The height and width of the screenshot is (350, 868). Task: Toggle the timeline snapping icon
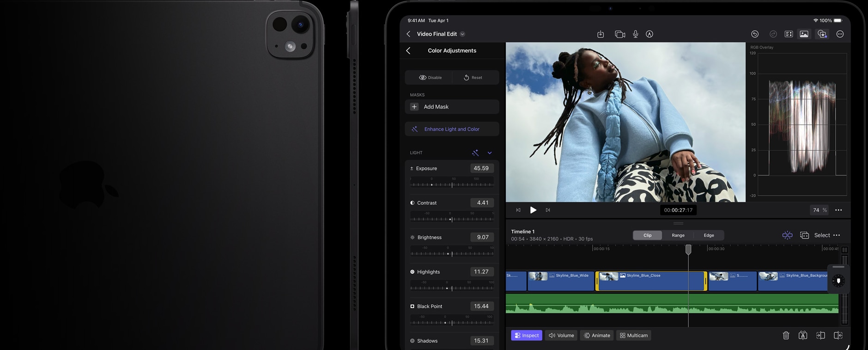point(787,235)
